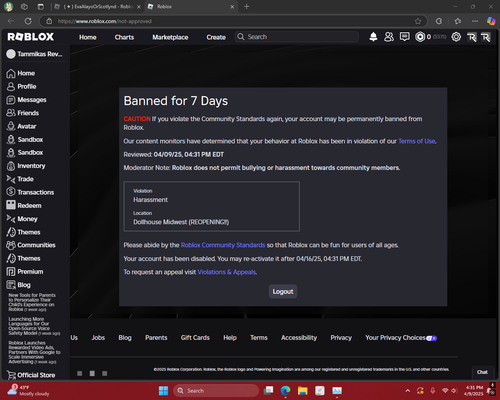Open the Home top navigation item
Image resolution: width=500 pixels, height=400 pixels.
[88, 37]
